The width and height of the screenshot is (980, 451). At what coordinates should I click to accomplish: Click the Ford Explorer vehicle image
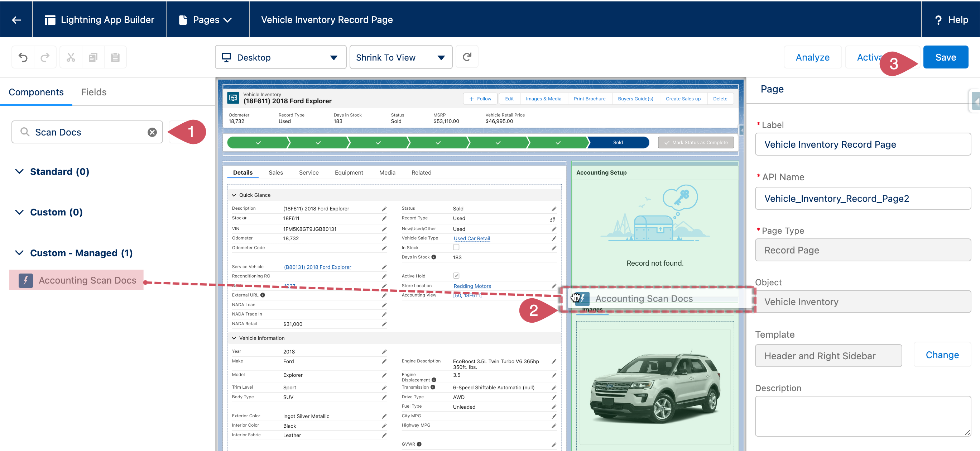pyautogui.click(x=655, y=388)
